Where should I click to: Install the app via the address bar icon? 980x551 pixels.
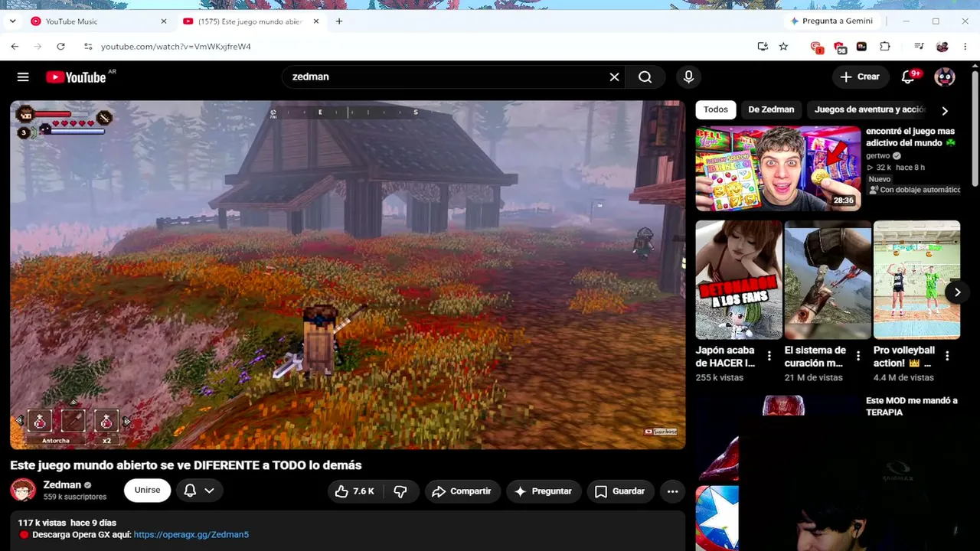click(x=763, y=47)
